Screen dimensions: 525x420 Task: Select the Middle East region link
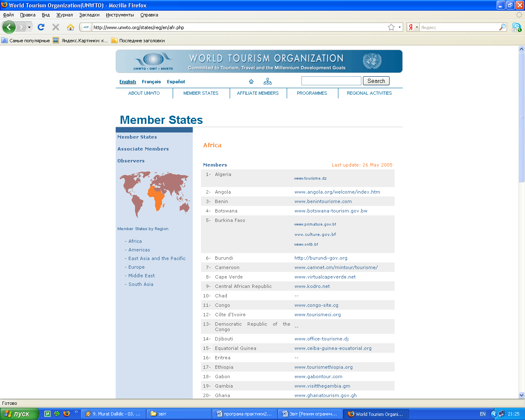point(142,276)
